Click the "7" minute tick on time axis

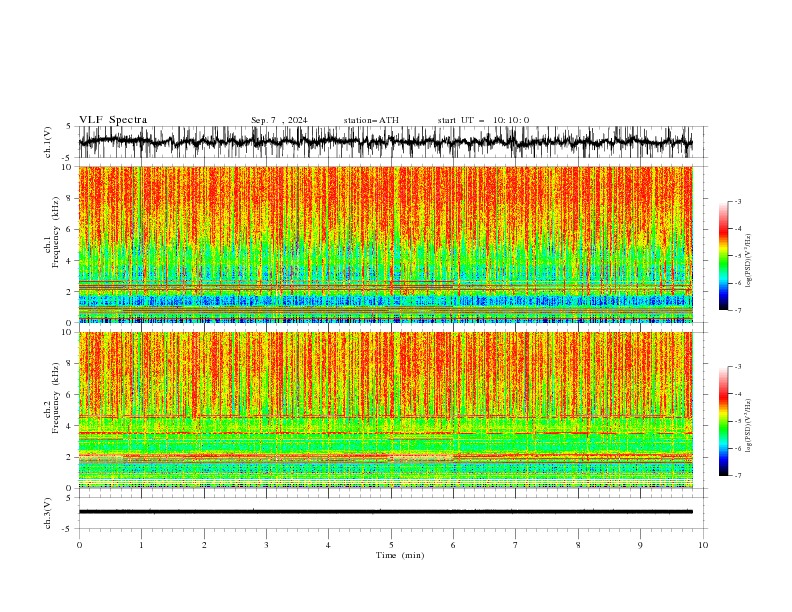516,545
